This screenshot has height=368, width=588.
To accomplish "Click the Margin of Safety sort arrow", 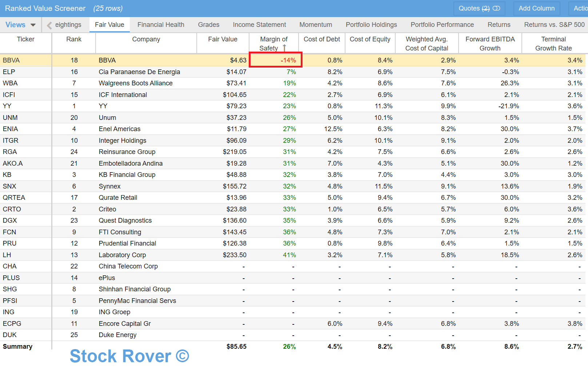I will [284, 48].
